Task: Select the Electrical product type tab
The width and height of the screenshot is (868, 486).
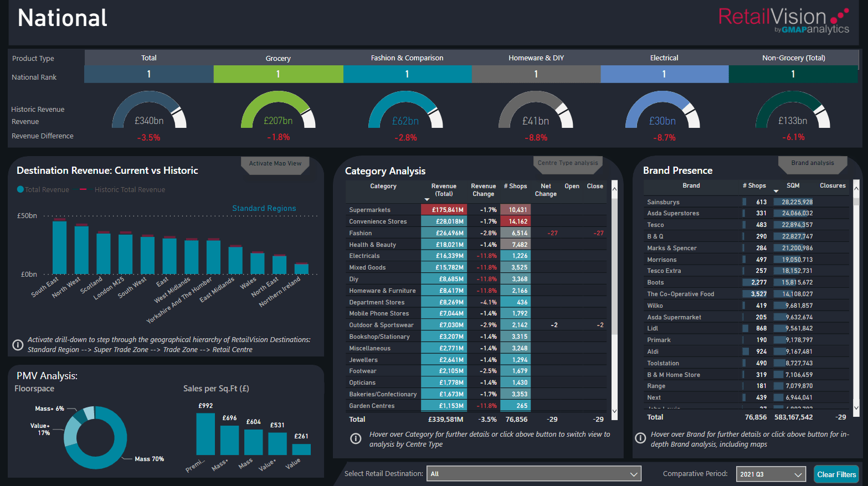Action: (664, 58)
